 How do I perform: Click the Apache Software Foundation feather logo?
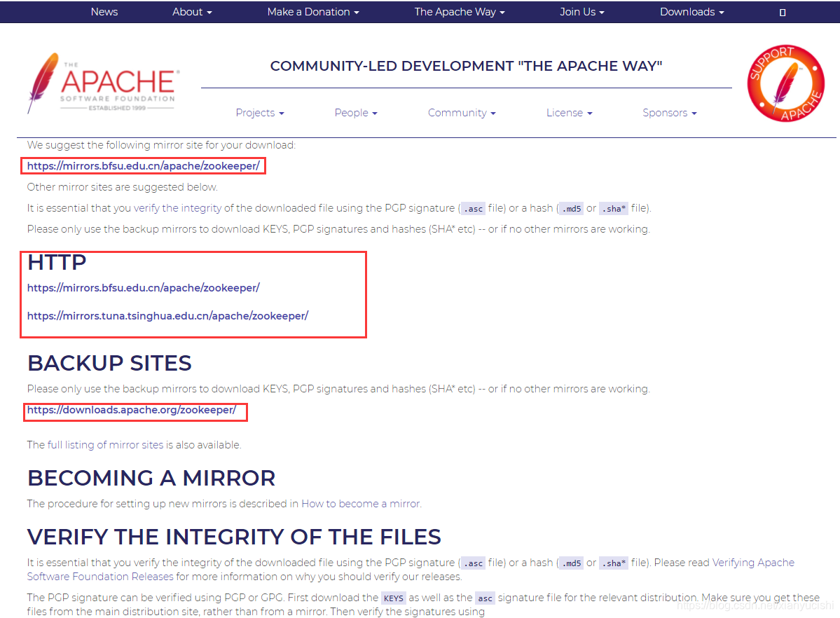(x=104, y=83)
